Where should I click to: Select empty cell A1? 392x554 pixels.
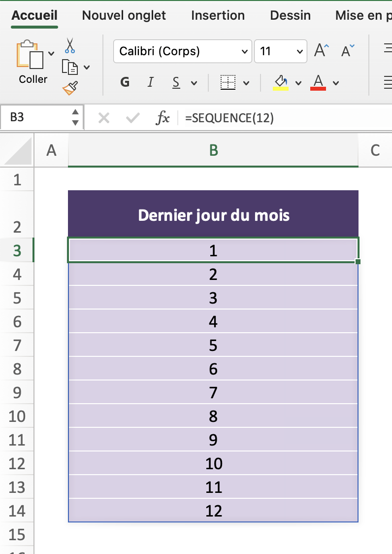tap(51, 179)
